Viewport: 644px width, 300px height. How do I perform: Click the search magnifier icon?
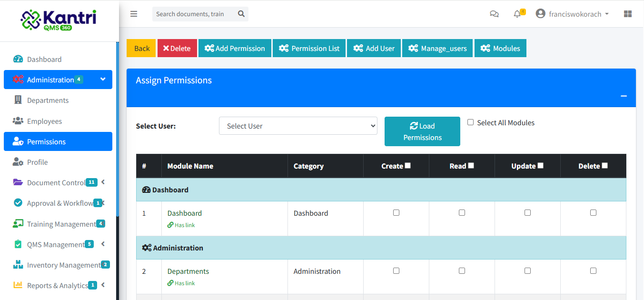(241, 14)
